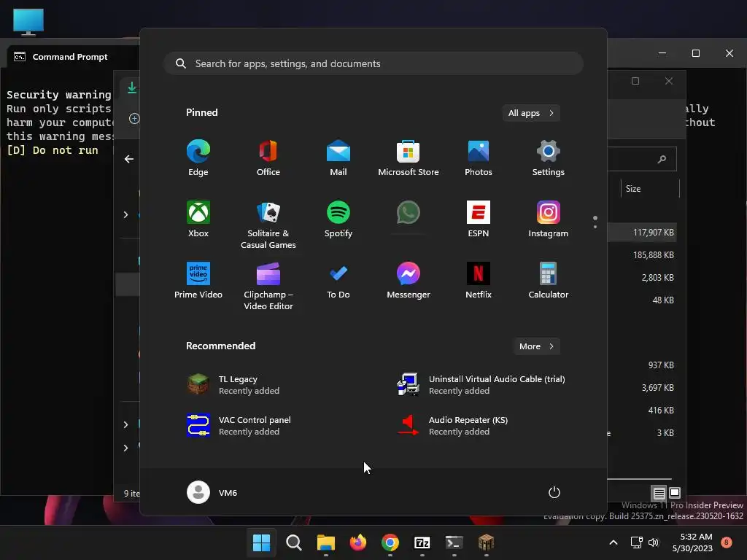The width and height of the screenshot is (747, 560).
Task: Open Settings from pinned apps
Action: (549, 158)
